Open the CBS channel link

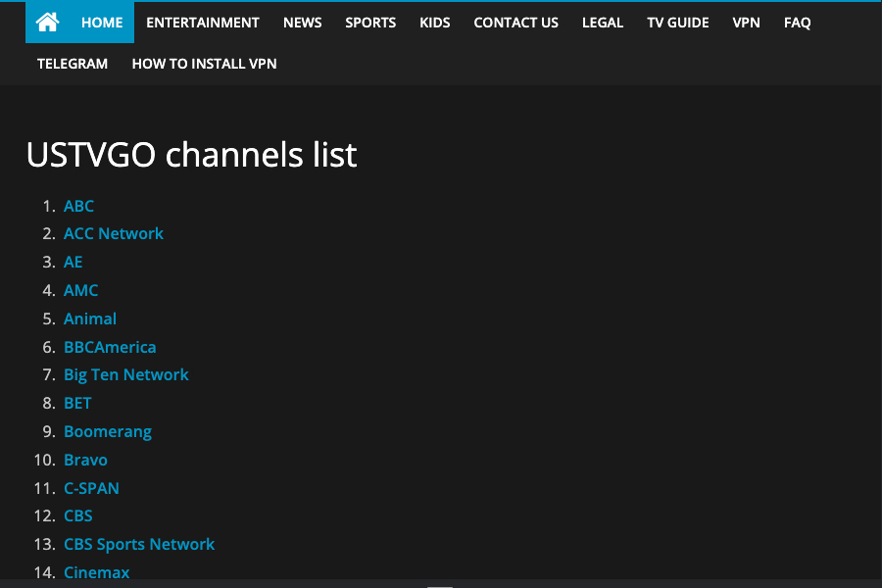(78, 516)
